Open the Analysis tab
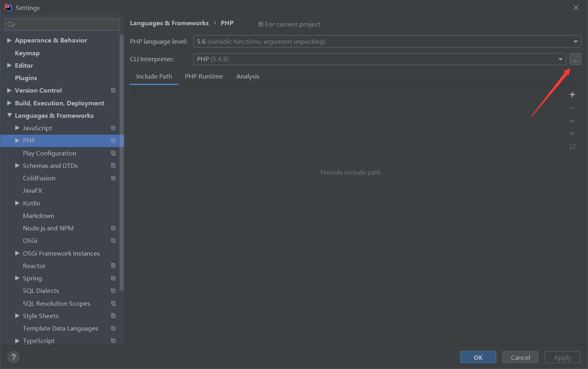The image size is (588, 369). pos(247,76)
